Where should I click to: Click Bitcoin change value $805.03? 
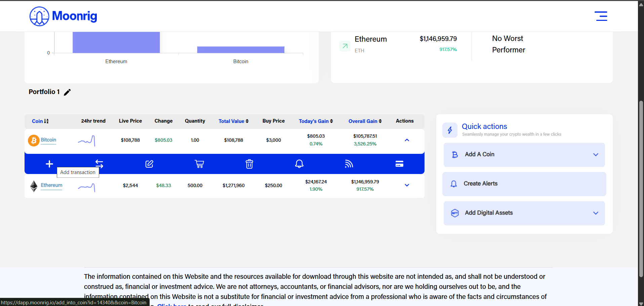click(x=163, y=140)
